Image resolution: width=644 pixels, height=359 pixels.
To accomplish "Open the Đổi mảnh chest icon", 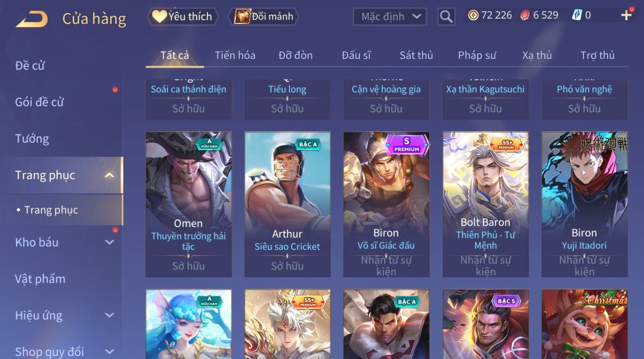I will point(242,16).
